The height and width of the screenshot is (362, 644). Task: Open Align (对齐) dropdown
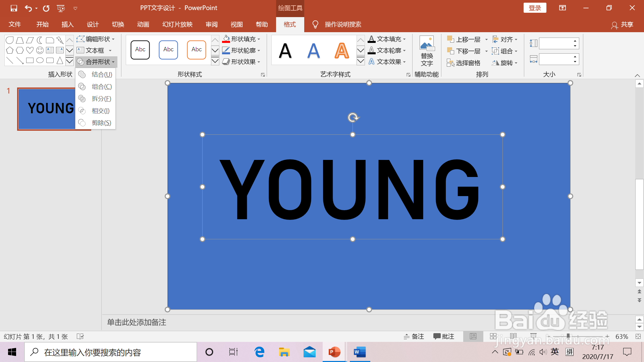pyautogui.click(x=505, y=40)
